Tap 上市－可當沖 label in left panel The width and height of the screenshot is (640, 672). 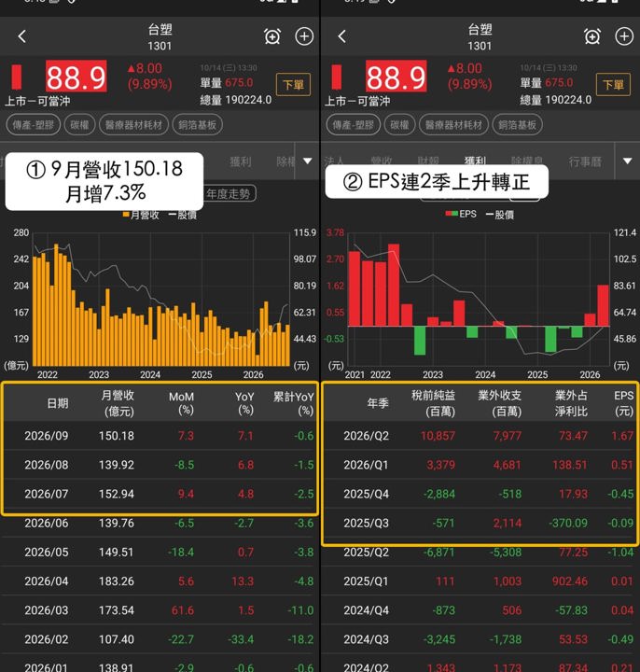(x=37, y=101)
